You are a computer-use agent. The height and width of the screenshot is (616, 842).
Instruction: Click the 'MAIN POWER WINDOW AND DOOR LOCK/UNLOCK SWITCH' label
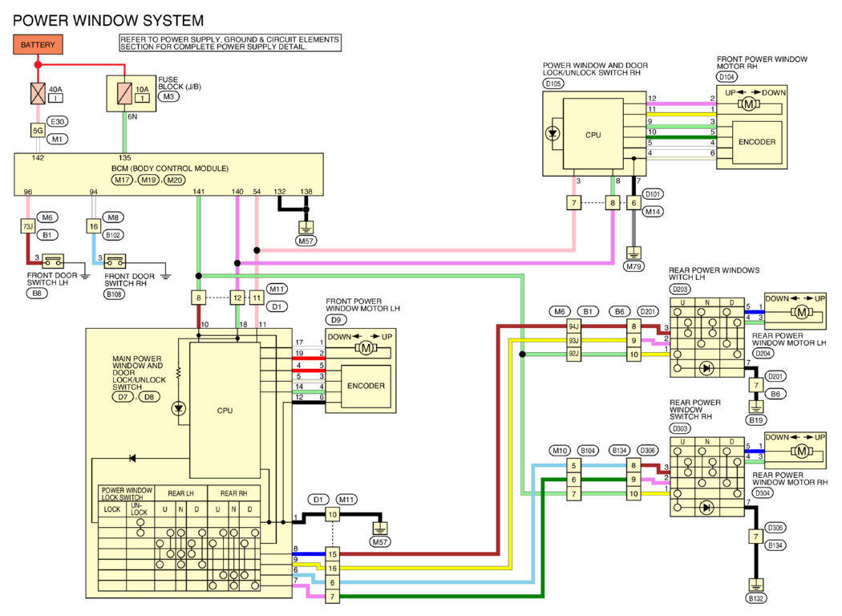point(139,373)
